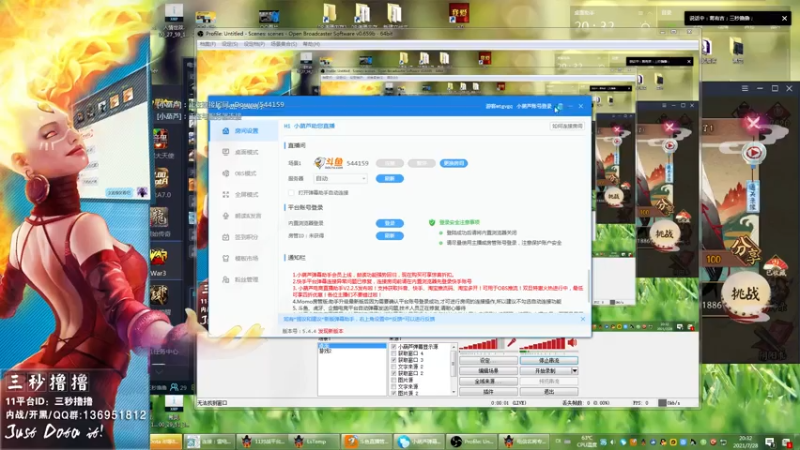Toggle 获取窗口 3 source checkbox
Image resolution: width=800 pixels, height=450 pixels.
(x=393, y=360)
